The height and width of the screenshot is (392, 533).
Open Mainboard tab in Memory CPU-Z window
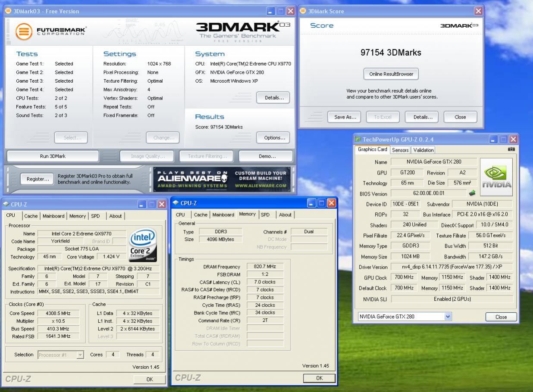pos(223,215)
